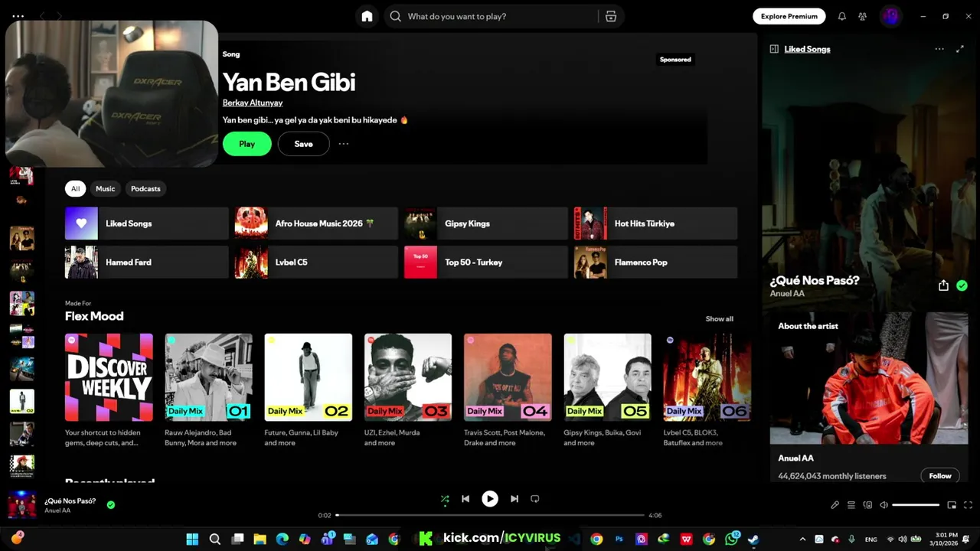980x551 pixels.
Task: Expand Now Playing view to full size
Action: click(x=960, y=49)
